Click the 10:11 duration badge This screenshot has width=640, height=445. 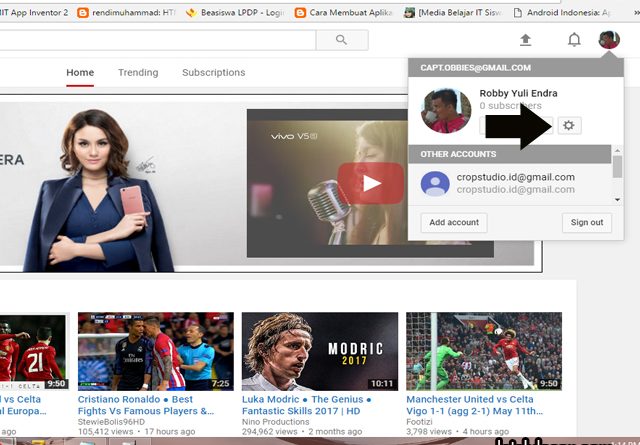[382, 383]
